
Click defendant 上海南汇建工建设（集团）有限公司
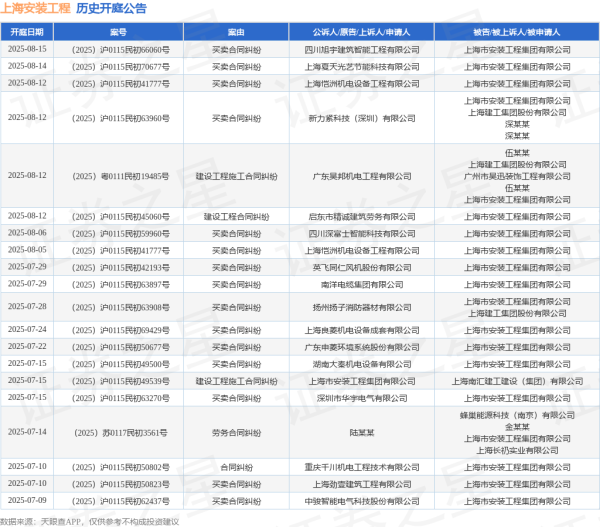coord(517,382)
